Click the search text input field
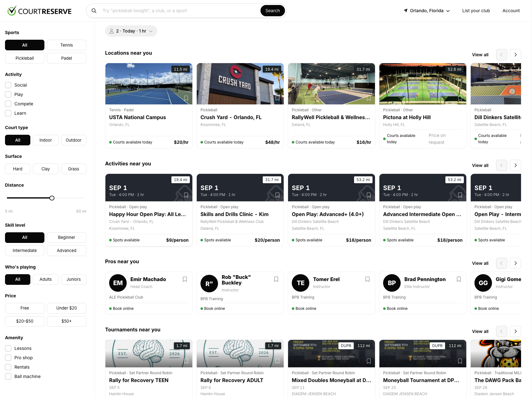This screenshot has width=532, height=398. pyautogui.click(x=180, y=11)
